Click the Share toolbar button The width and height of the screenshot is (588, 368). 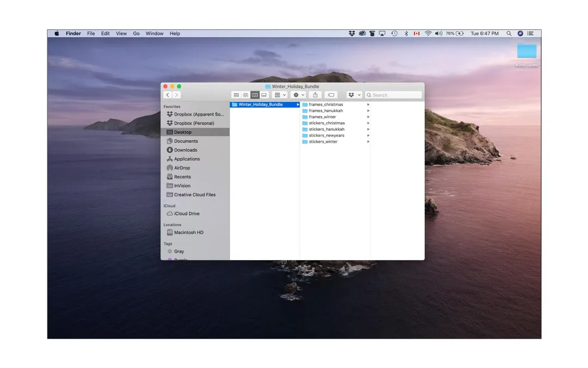[x=315, y=95]
